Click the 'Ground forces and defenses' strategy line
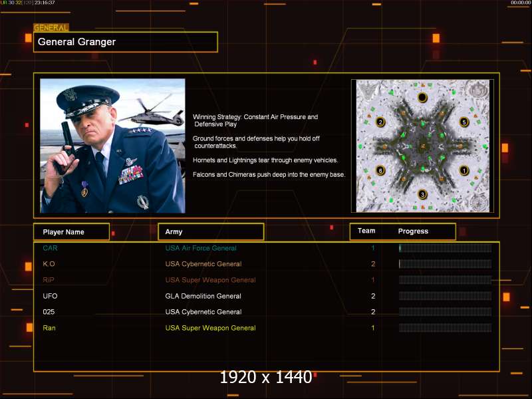The width and height of the screenshot is (532, 399). pyautogui.click(x=256, y=142)
